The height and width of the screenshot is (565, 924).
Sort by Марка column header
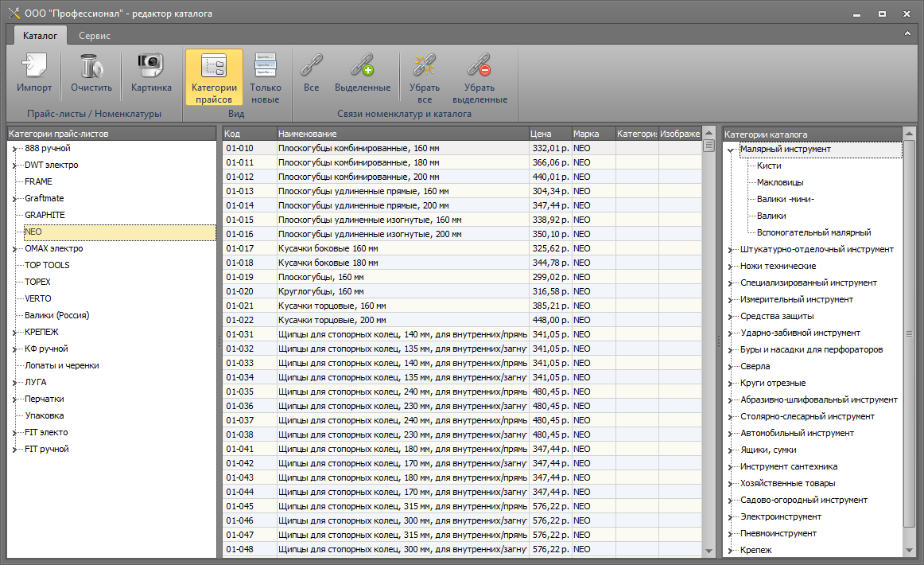click(x=593, y=134)
